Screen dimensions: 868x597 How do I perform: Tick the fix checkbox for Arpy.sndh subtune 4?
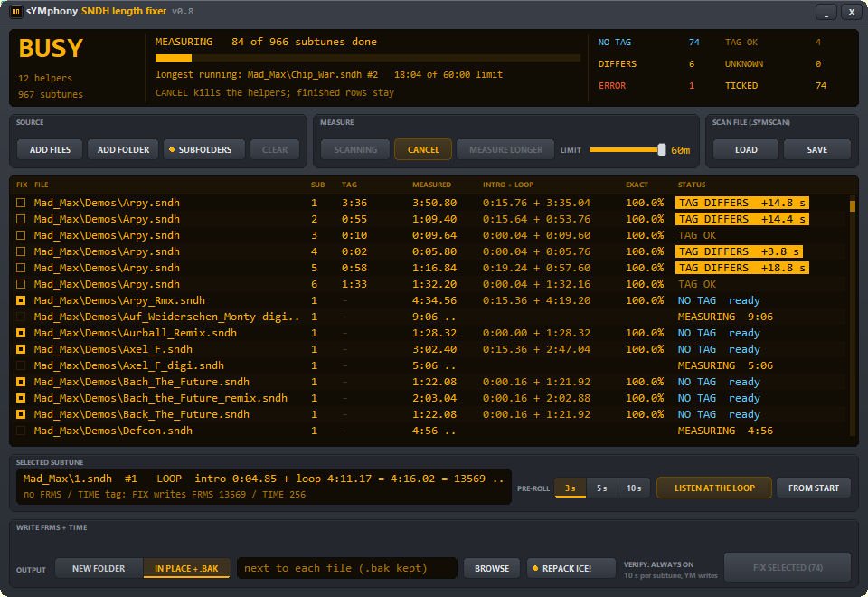tap(21, 251)
